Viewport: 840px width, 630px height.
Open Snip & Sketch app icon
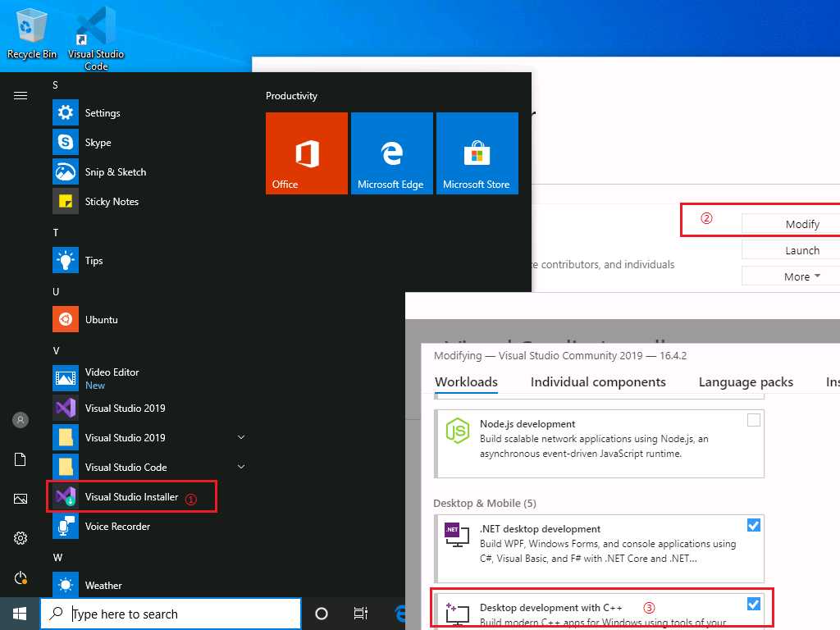point(66,171)
